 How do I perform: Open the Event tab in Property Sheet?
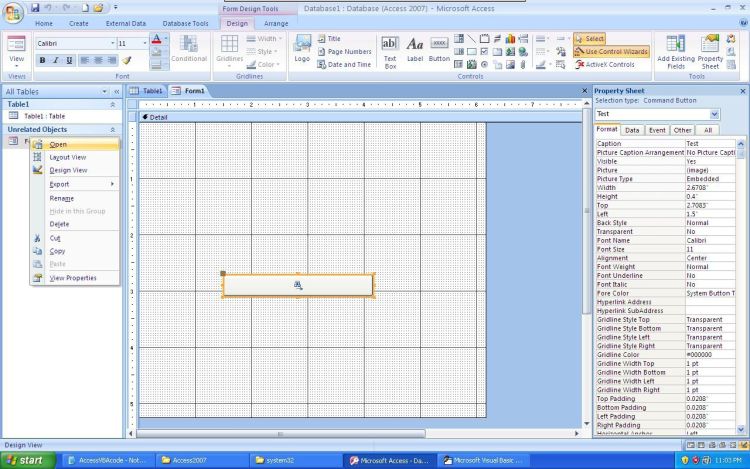tap(657, 130)
